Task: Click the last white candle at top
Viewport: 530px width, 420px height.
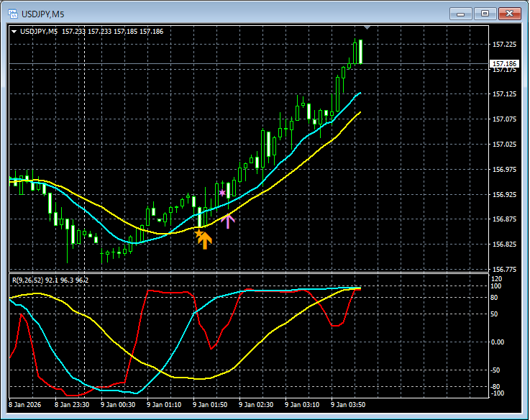Action: (x=361, y=52)
